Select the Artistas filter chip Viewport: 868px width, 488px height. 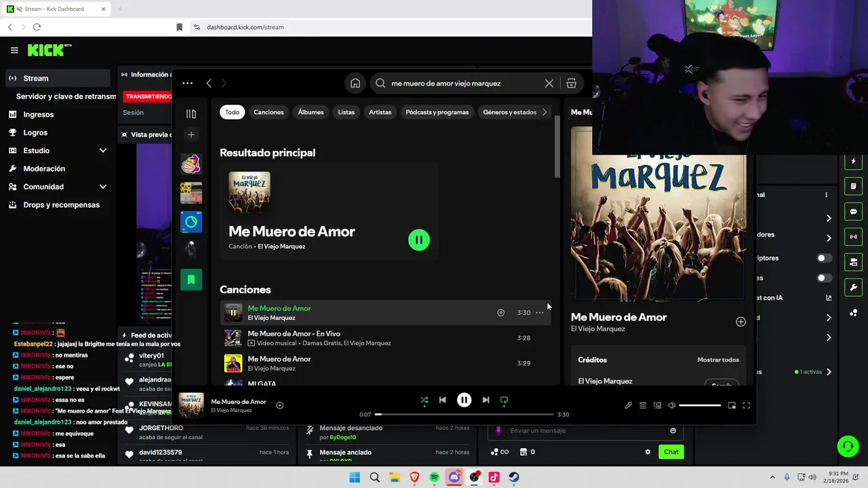380,112
